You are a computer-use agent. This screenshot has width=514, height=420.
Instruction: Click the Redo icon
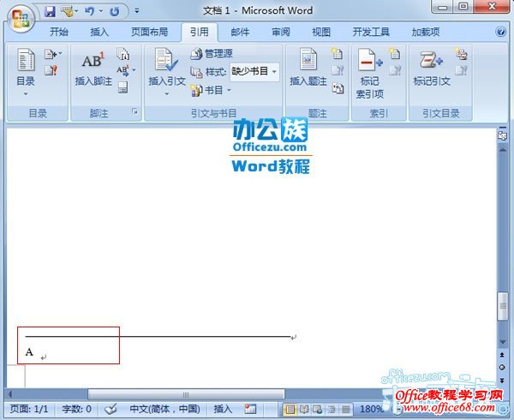[x=115, y=12]
